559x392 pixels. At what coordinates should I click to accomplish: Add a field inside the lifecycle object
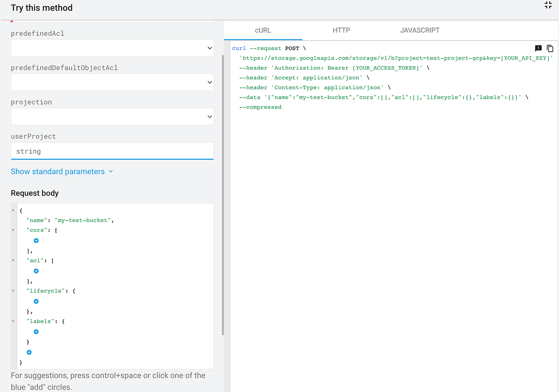click(x=36, y=301)
